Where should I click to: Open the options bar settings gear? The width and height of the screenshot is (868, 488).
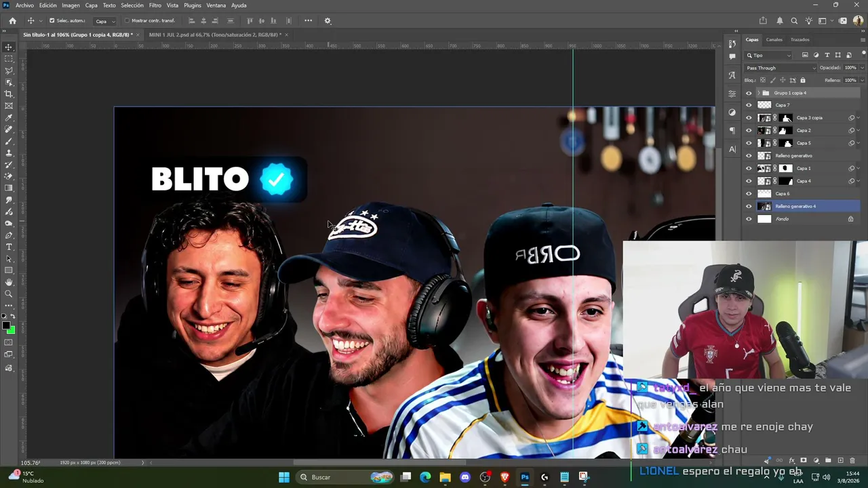click(x=328, y=20)
